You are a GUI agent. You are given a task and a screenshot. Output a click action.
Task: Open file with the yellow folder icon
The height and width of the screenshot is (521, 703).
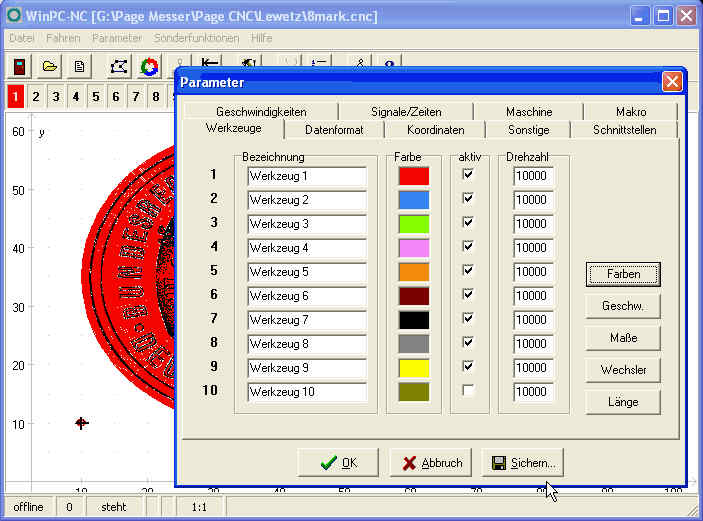click(49, 66)
